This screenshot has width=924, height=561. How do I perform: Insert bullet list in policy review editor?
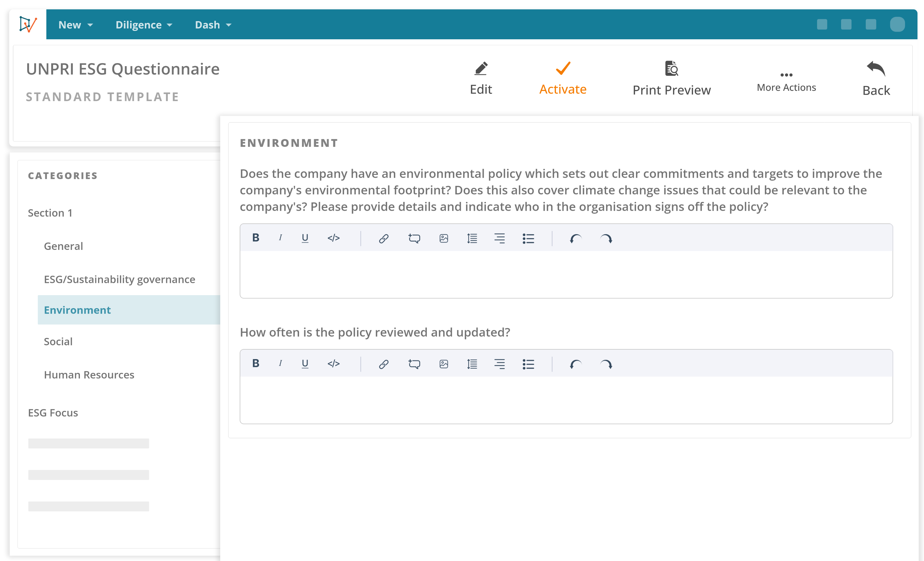coord(528,364)
